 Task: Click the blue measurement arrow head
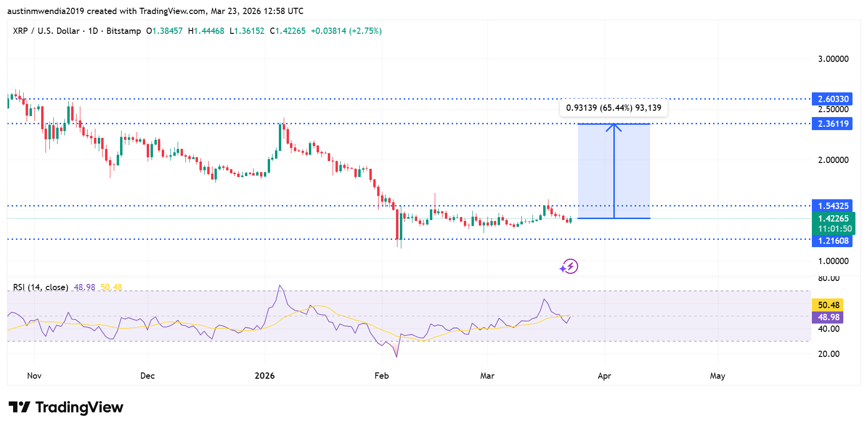click(x=614, y=127)
